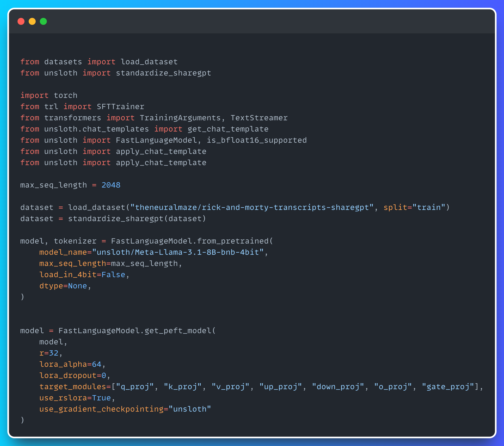The height and width of the screenshot is (446, 504).
Task: Click the dataset string "theneuralmaze/rick-and-morty-transcripts-sharegpt"
Action: (252, 207)
